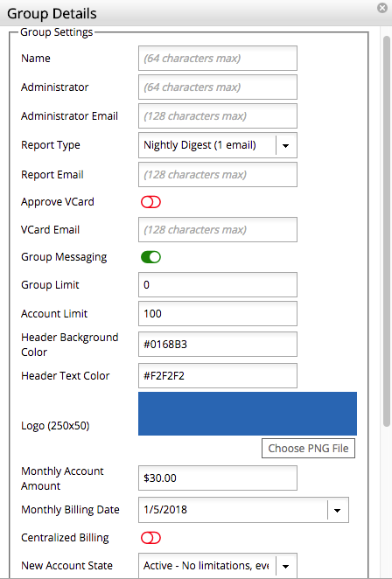Click into the VCard Email field
The image size is (392, 579).
[218, 230]
